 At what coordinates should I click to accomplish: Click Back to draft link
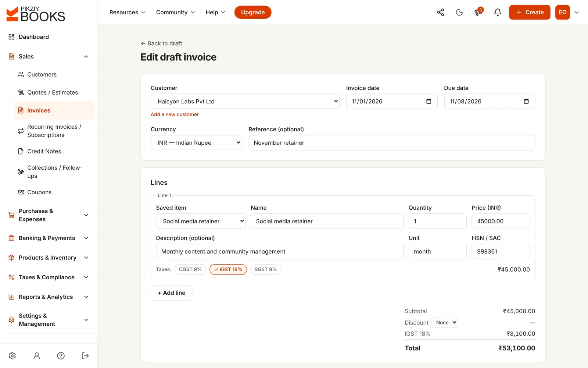point(161,43)
